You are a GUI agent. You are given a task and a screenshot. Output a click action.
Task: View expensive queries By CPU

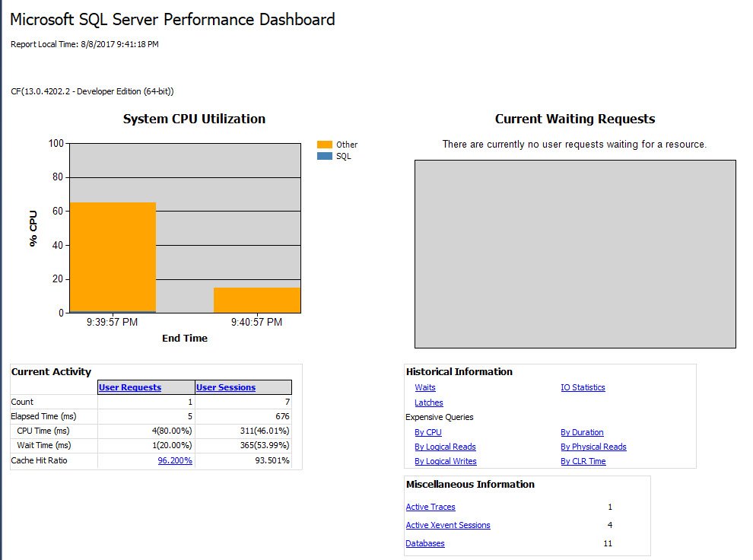coord(428,432)
